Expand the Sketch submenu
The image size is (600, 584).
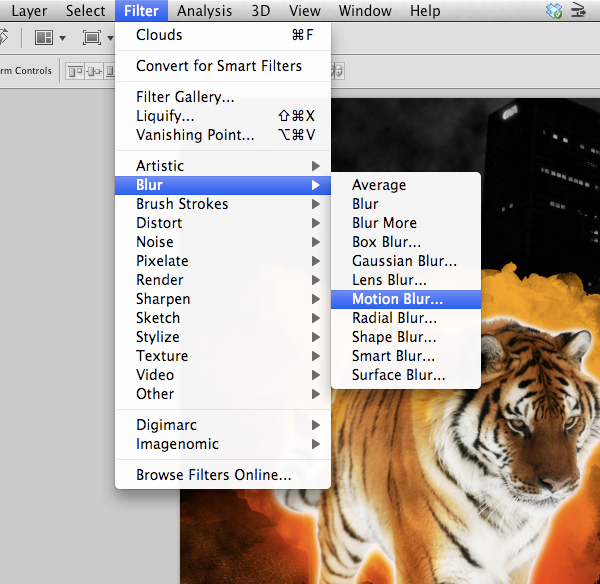223,318
